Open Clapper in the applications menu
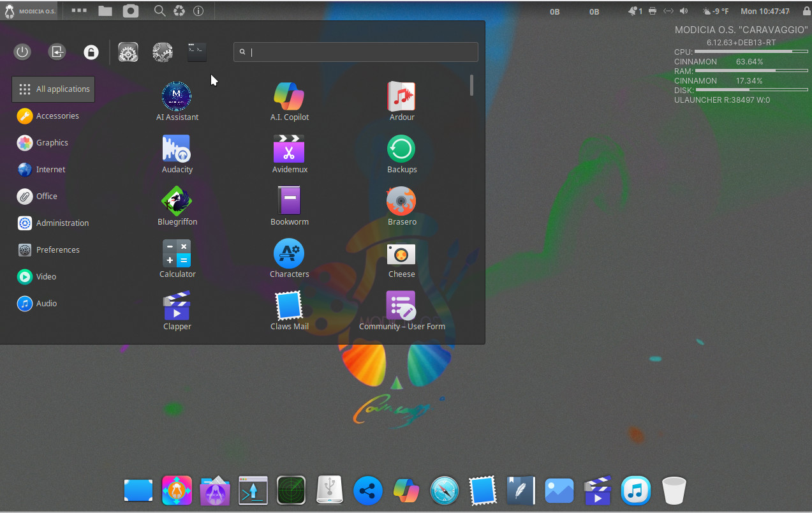The image size is (812, 513). click(x=177, y=311)
